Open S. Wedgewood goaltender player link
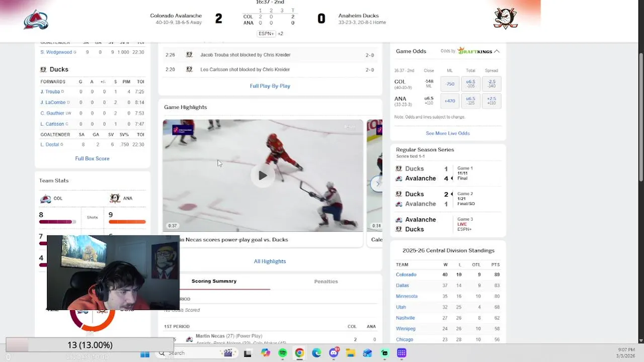This screenshot has width=644, height=362. coord(56,52)
